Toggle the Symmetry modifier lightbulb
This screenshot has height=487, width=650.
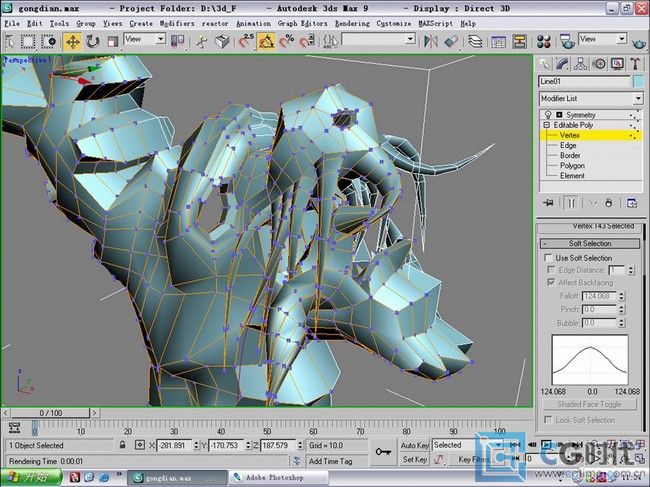click(x=548, y=114)
